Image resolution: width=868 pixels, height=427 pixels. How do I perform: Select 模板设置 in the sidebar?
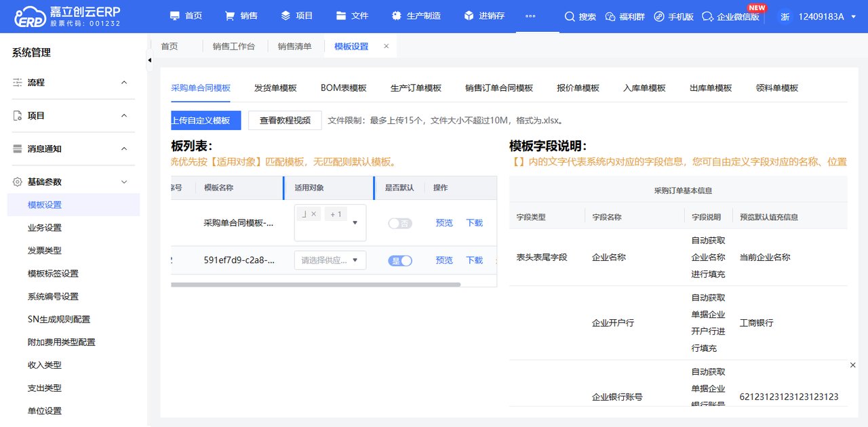click(73, 205)
